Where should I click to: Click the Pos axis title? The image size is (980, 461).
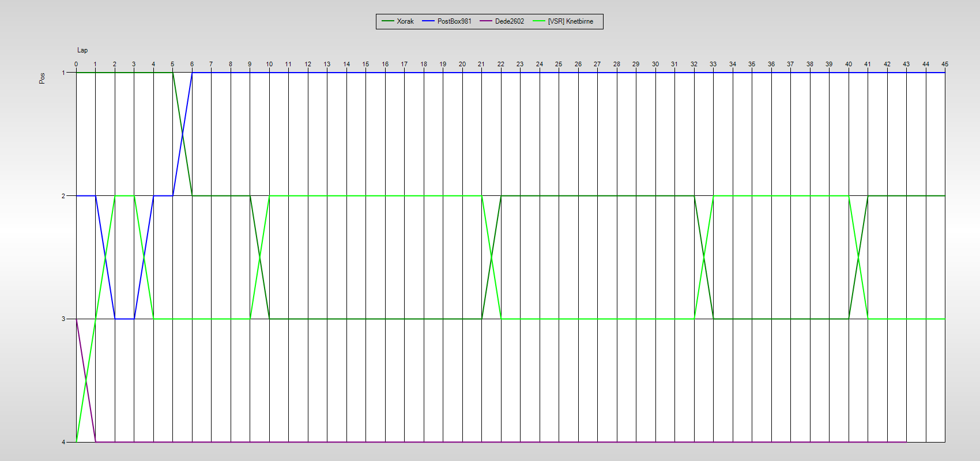[x=42, y=78]
